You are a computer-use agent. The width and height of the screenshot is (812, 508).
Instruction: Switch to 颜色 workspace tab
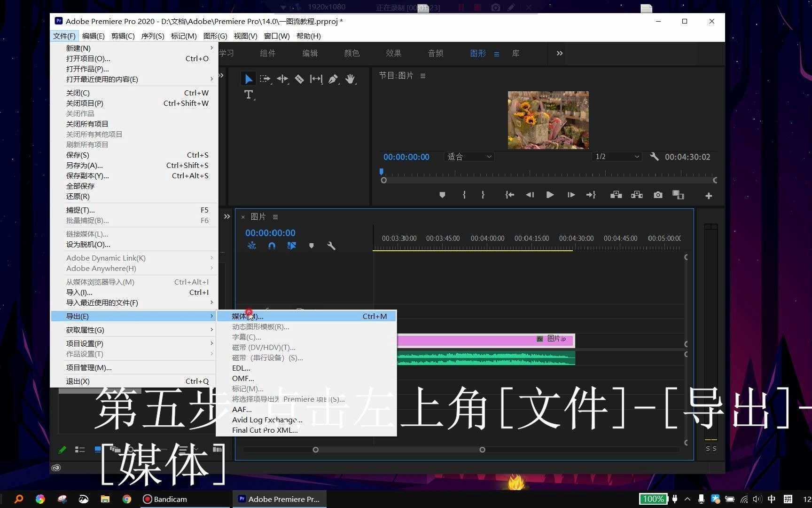[x=351, y=53]
